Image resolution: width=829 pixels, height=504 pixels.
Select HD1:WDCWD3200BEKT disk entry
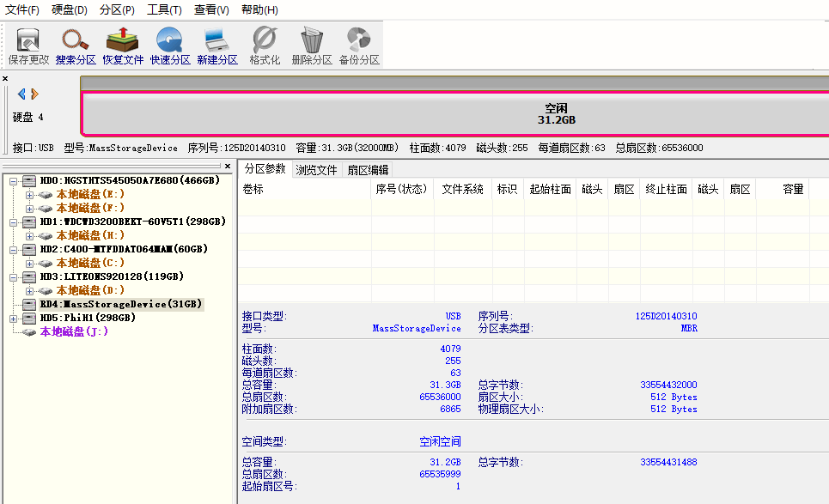click(x=132, y=222)
